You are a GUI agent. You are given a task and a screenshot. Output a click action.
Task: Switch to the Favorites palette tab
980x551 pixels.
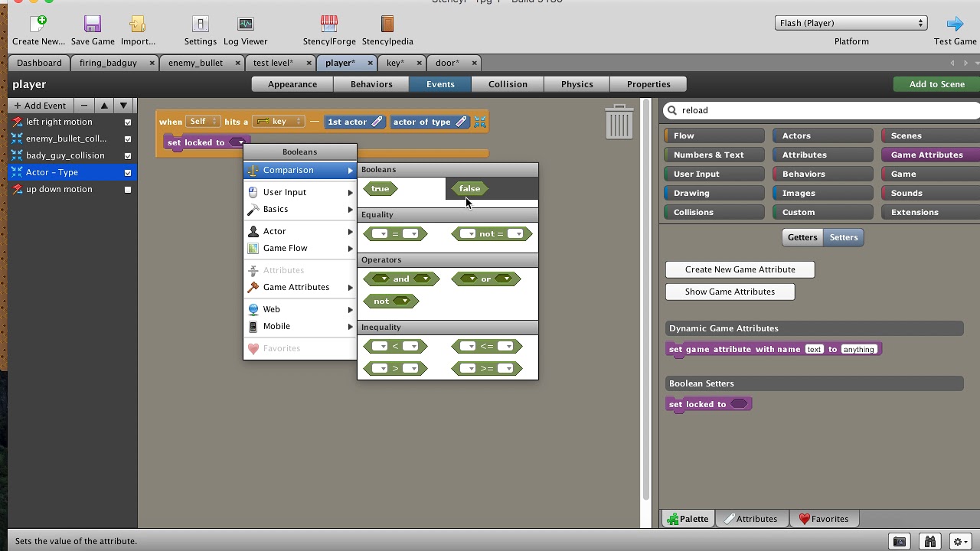click(x=824, y=519)
